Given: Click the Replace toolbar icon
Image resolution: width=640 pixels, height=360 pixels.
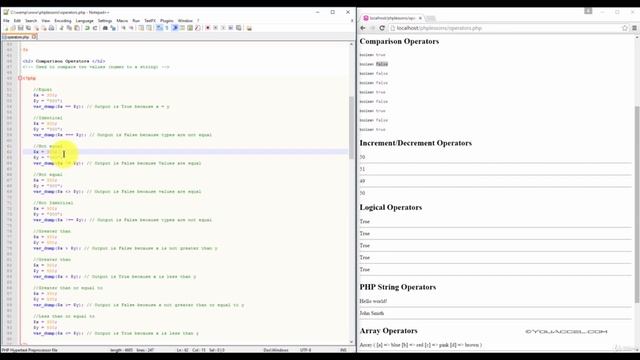Looking at the screenshot, I should coord(113,28).
